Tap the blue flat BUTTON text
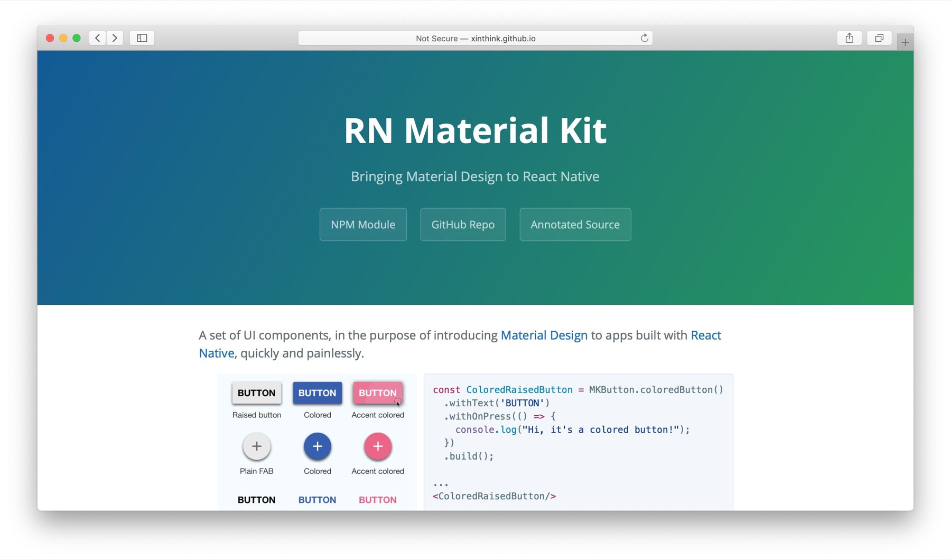951x560 pixels. click(317, 500)
